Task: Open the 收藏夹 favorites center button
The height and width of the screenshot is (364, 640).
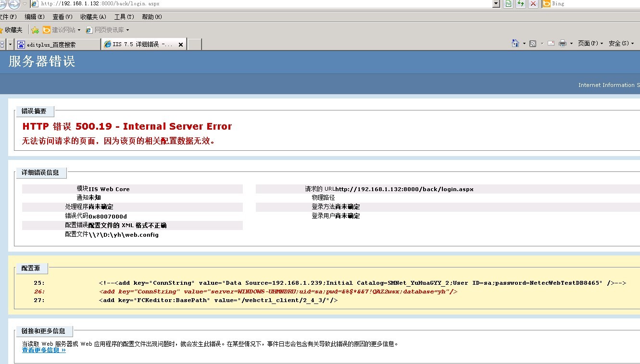Action: pyautogui.click(x=11, y=30)
